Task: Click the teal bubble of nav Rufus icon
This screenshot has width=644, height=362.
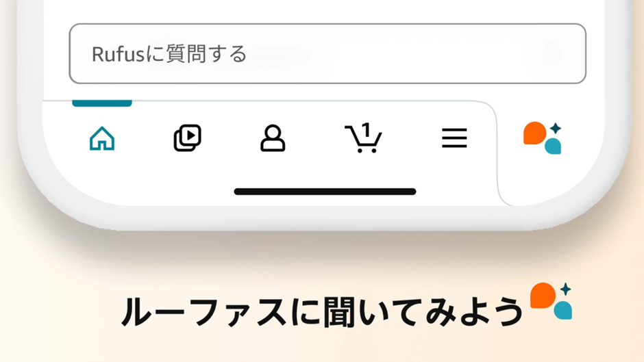Action: click(553, 146)
